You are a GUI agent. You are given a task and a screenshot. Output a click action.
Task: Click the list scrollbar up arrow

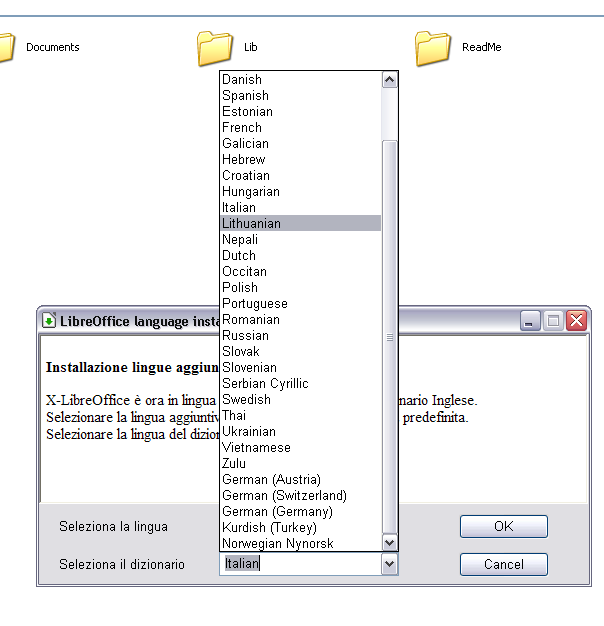point(389,80)
